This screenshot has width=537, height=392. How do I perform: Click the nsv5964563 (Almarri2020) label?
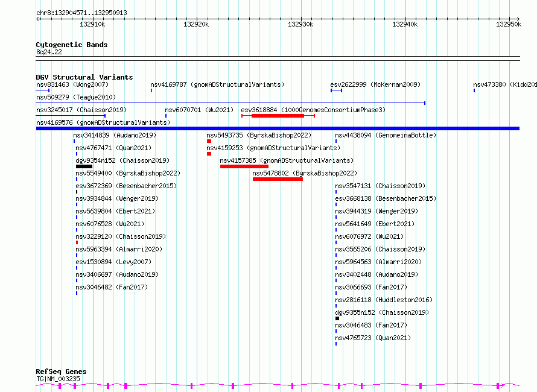378,262
